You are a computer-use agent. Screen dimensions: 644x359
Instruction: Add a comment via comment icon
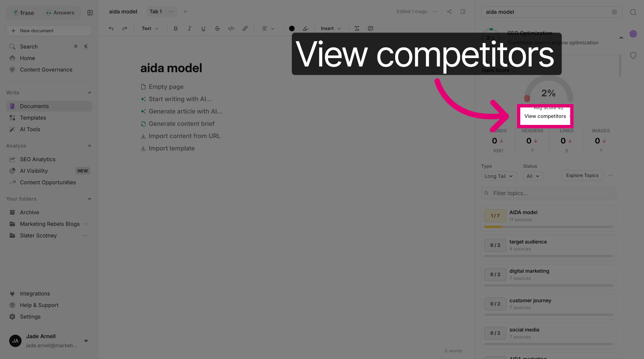[x=371, y=29]
